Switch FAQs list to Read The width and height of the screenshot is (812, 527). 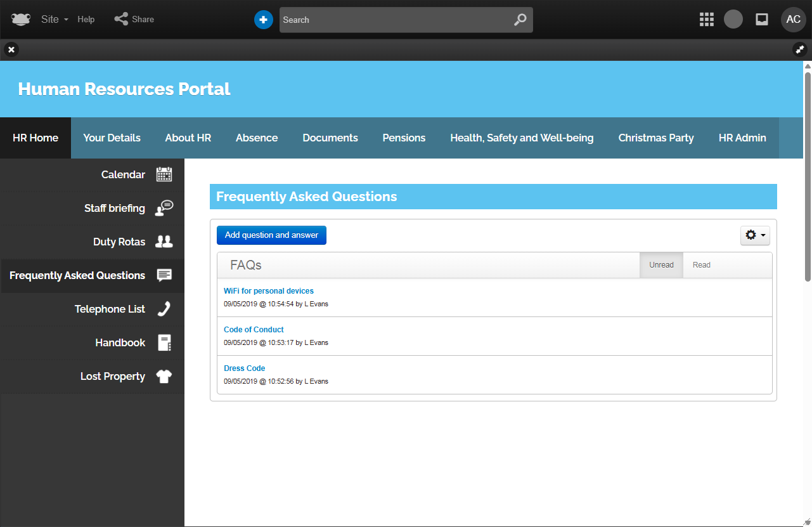701,265
